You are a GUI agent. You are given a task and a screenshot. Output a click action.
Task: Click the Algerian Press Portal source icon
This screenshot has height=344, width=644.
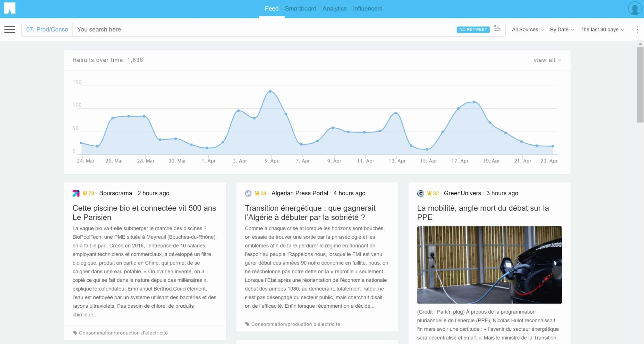coord(248,193)
